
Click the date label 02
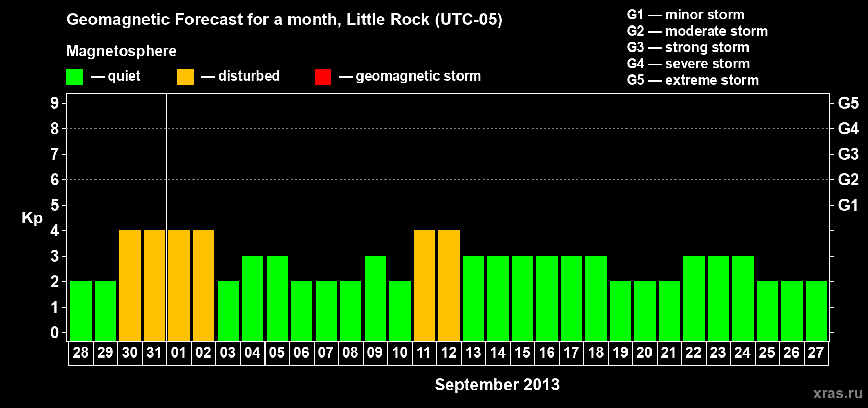coord(203,353)
